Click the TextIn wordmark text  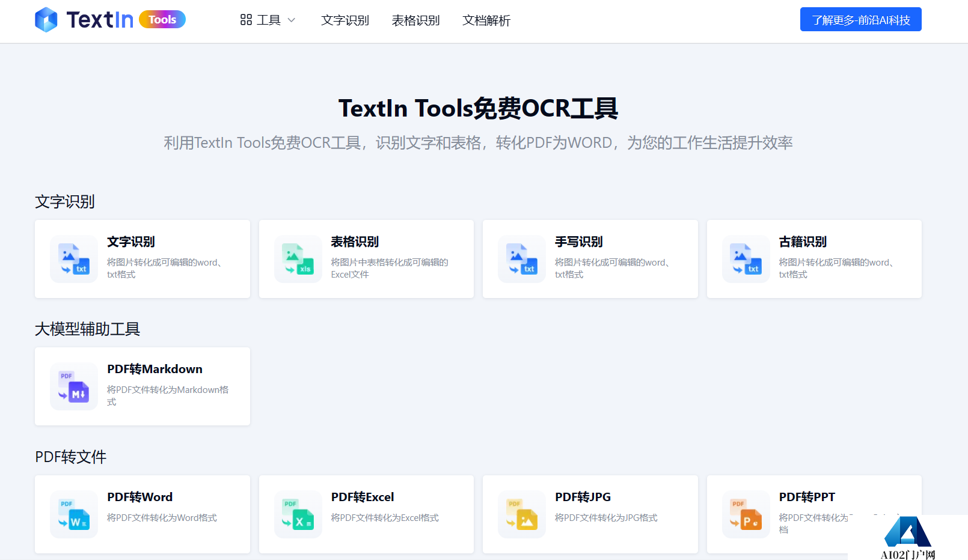coord(100,20)
